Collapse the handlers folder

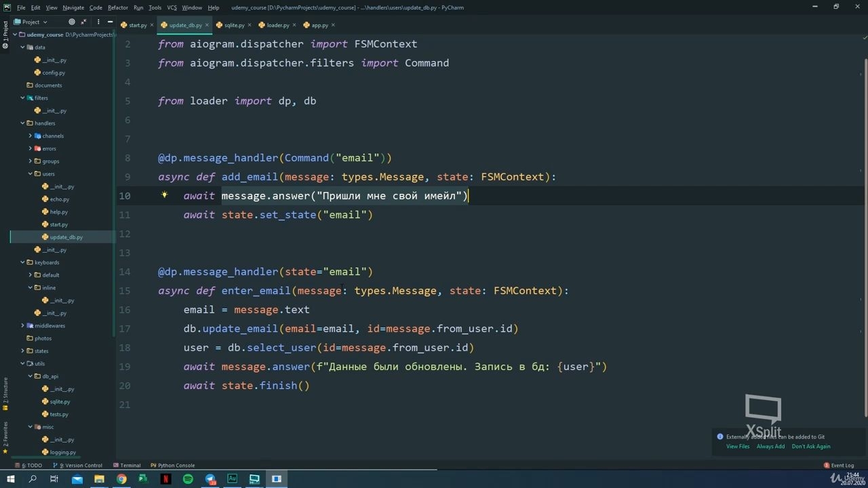coord(22,123)
